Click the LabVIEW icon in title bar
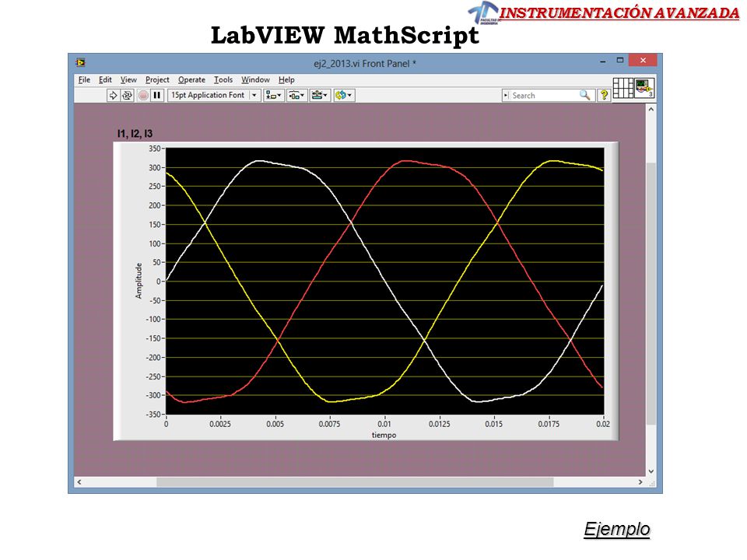747x560 pixels. pos(80,62)
